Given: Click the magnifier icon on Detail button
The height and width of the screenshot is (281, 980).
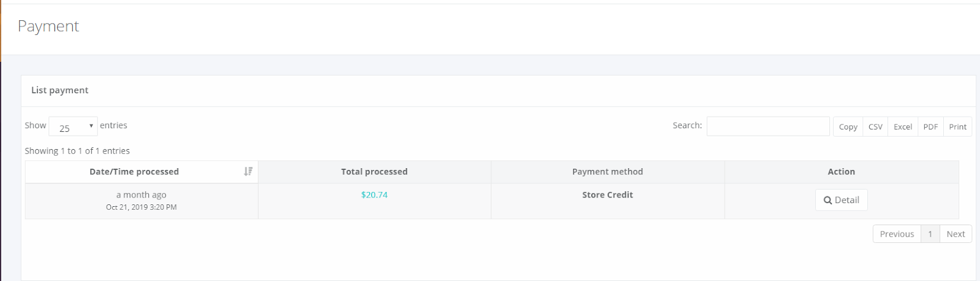Looking at the screenshot, I should tap(827, 200).
